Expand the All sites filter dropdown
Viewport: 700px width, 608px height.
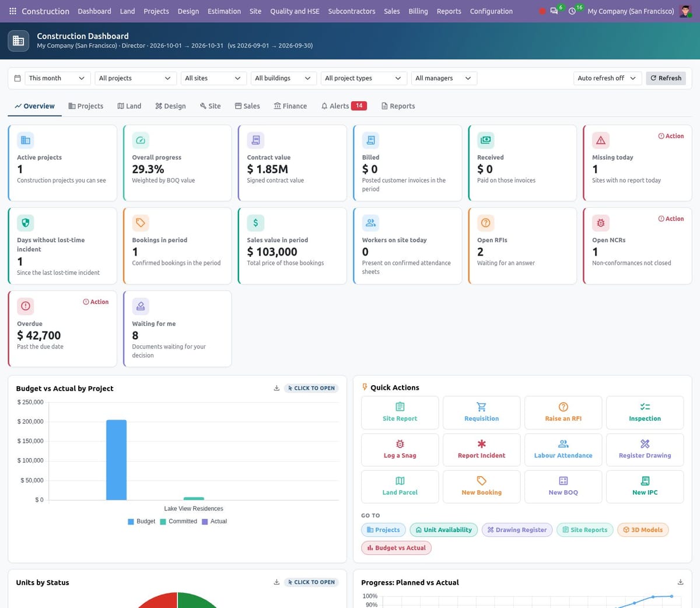(x=213, y=78)
